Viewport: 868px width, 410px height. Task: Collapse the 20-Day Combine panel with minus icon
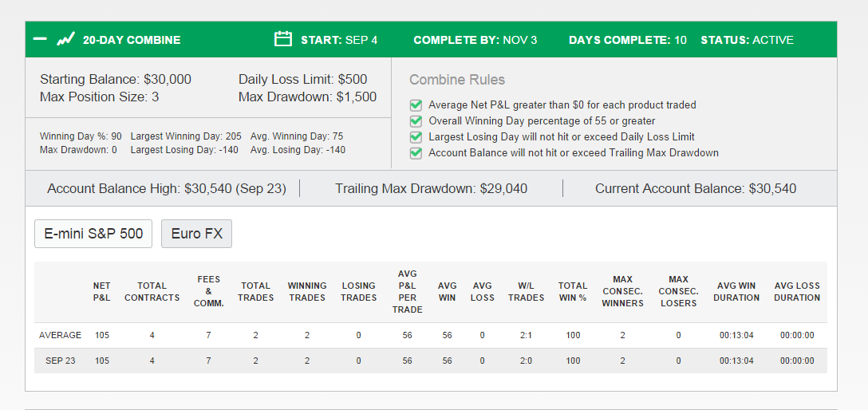[40, 39]
